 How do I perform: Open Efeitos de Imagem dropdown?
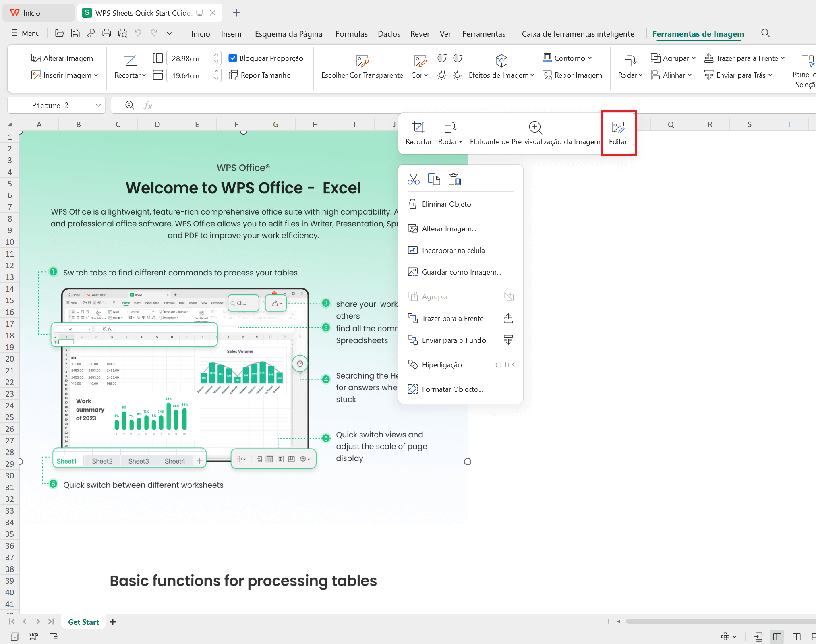click(x=501, y=67)
